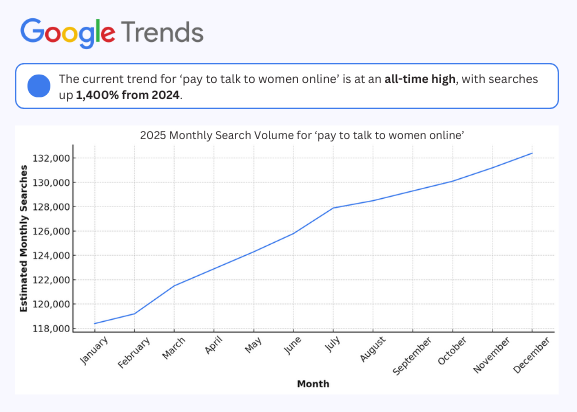Viewport: 577px width, 412px height.
Task: Click the chart title '2025 Monthly Search Volume'
Action: (x=302, y=135)
